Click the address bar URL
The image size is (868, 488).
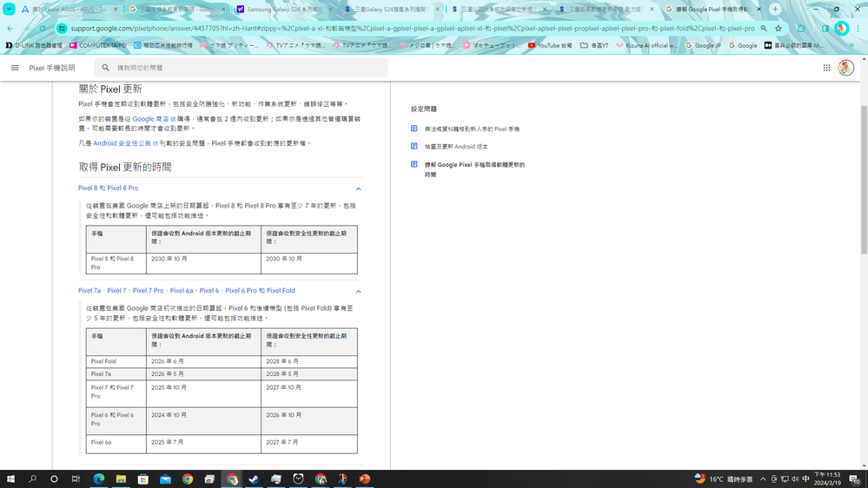coord(412,28)
